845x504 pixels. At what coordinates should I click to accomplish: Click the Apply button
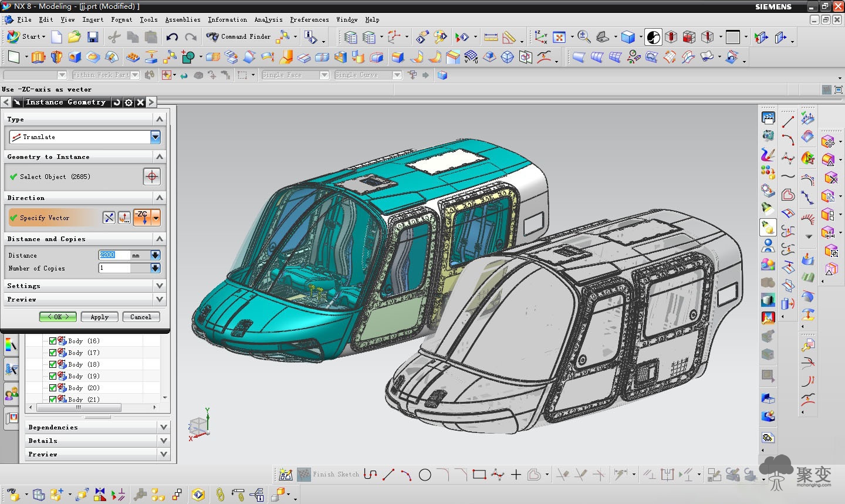coord(100,317)
